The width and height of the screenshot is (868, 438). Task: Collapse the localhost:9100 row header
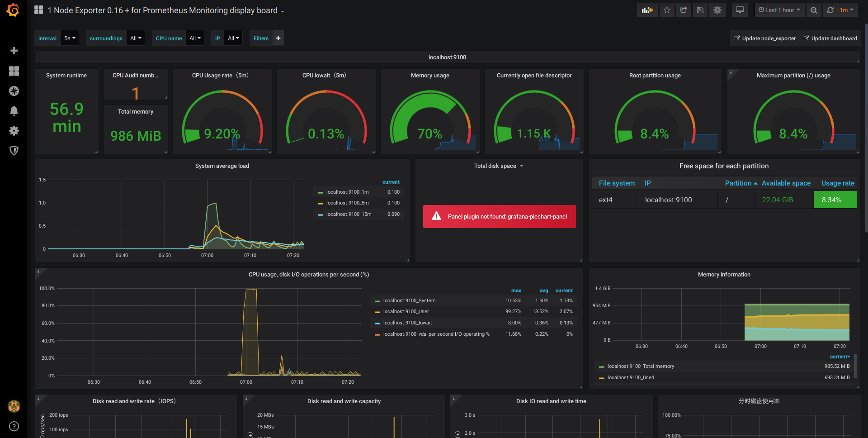447,57
